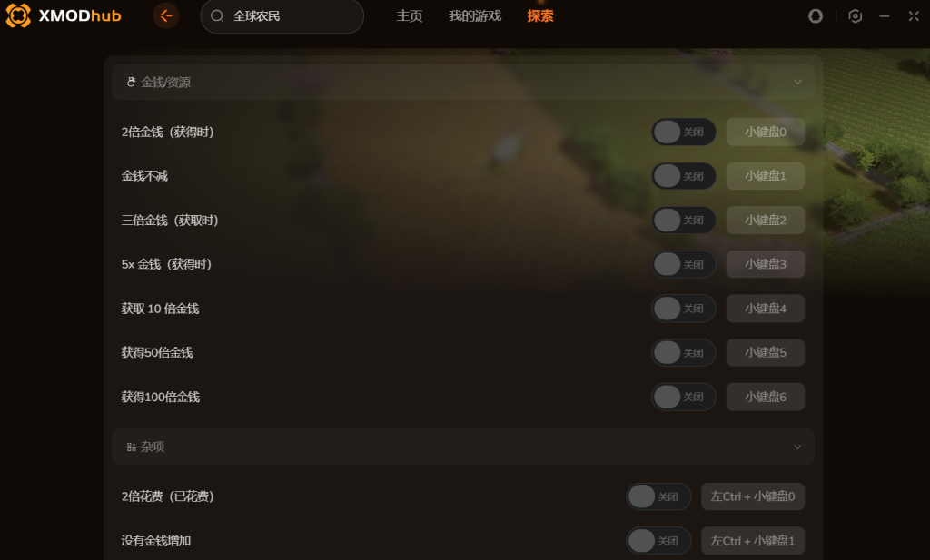Open the 我的游戏 tab
This screenshot has width=930, height=560.
point(474,16)
